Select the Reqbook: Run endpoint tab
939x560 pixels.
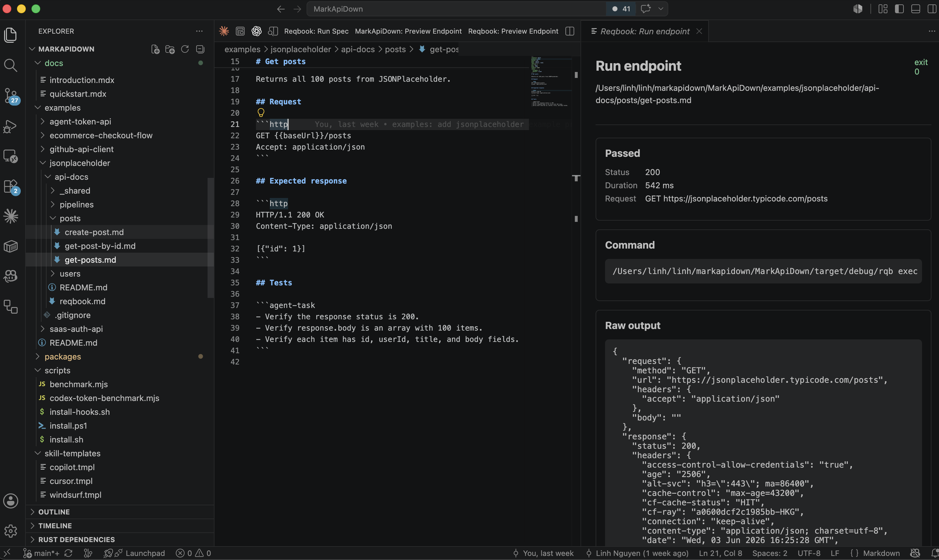pyautogui.click(x=645, y=31)
